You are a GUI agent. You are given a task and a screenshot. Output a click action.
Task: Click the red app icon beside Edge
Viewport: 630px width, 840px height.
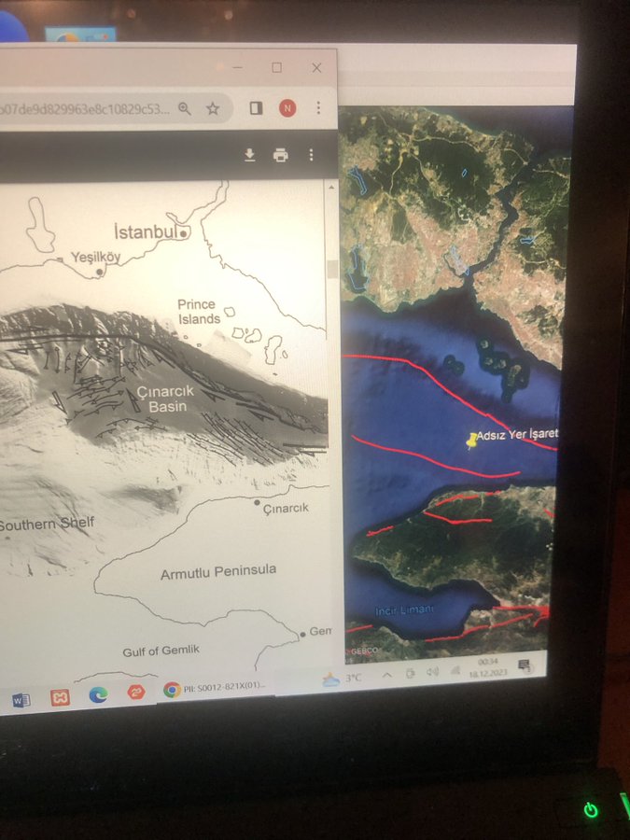[x=136, y=693]
